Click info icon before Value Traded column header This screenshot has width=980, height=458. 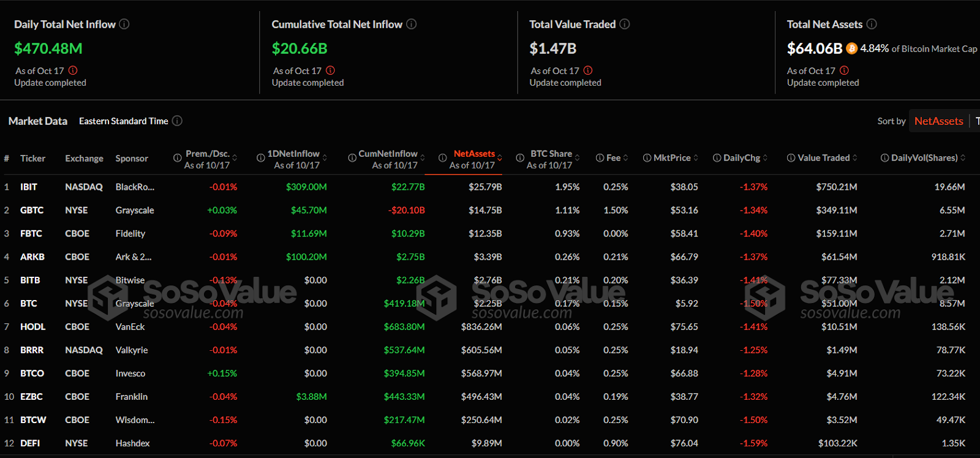[791, 158]
